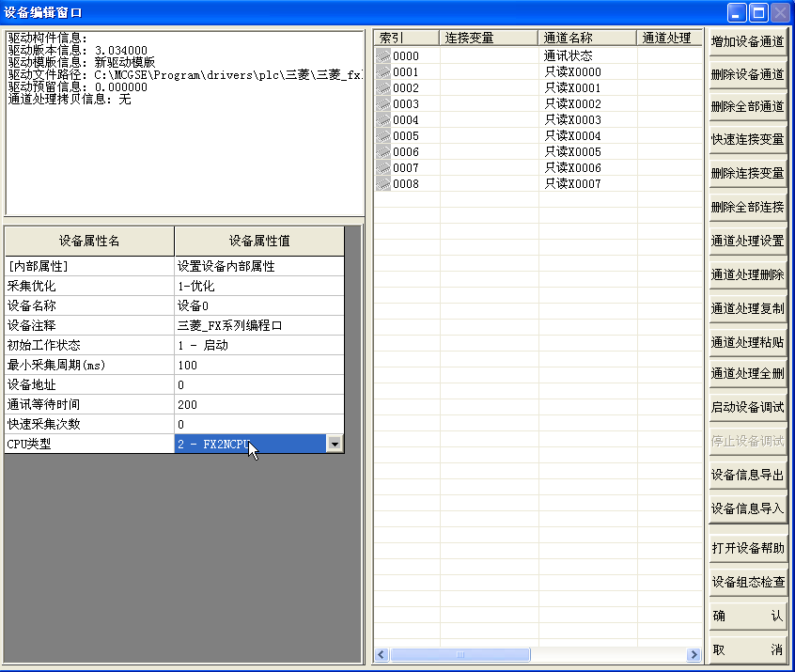Click the 索引 column header

coord(407,38)
